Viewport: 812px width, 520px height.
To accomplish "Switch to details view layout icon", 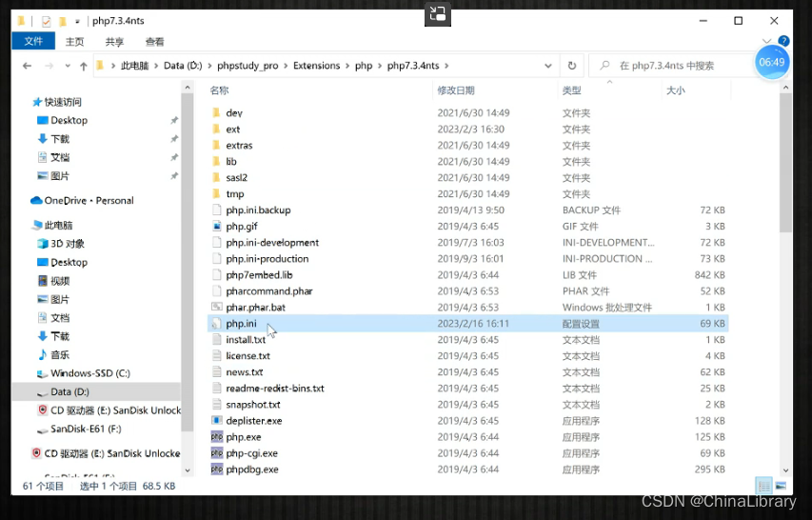I will coord(764,486).
